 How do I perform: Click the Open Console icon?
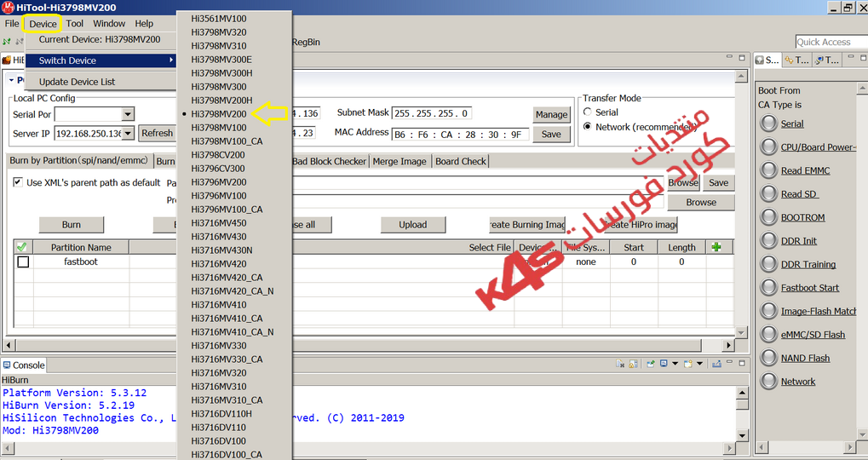click(688, 364)
